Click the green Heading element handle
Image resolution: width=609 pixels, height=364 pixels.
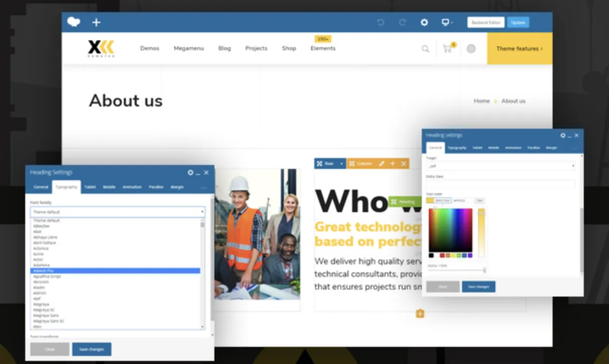click(404, 202)
